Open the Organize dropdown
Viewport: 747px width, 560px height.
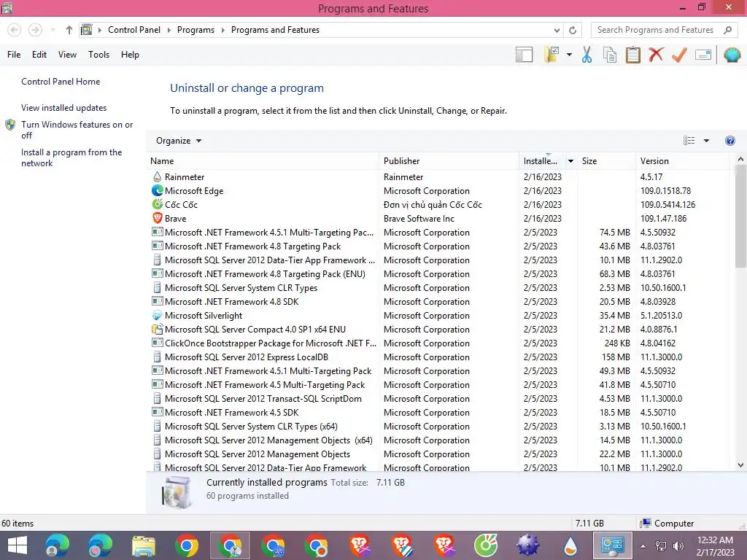(179, 141)
